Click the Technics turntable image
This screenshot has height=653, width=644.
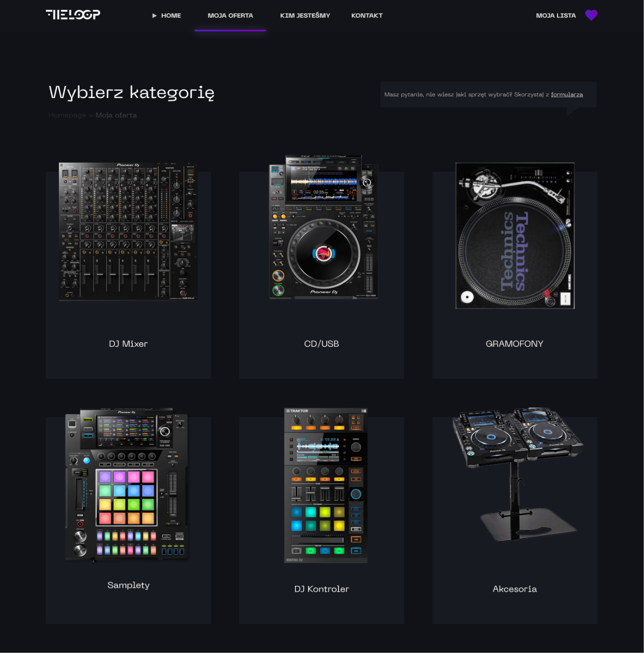pos(515,236)
